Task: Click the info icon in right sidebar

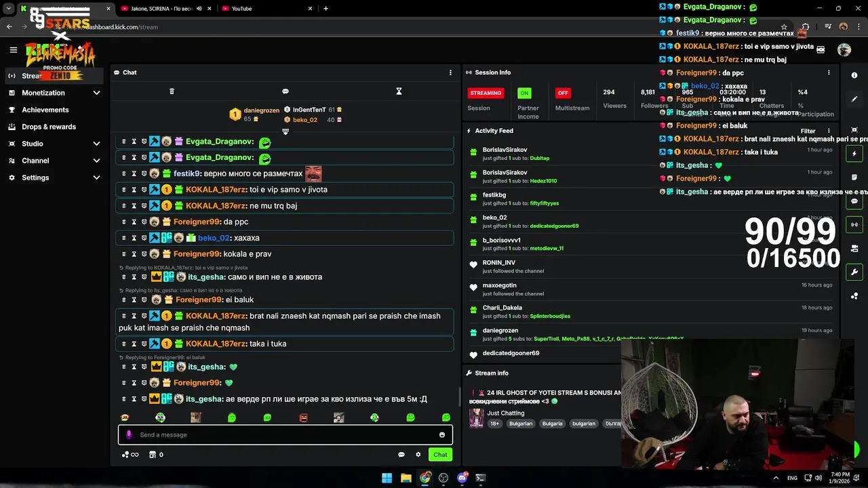Action: point(854,75)
